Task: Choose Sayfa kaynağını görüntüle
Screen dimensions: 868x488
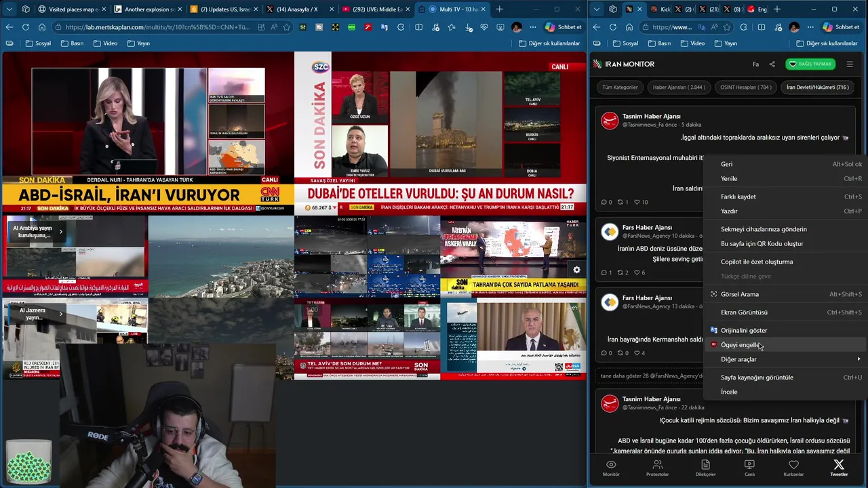Action: (784, 378)
